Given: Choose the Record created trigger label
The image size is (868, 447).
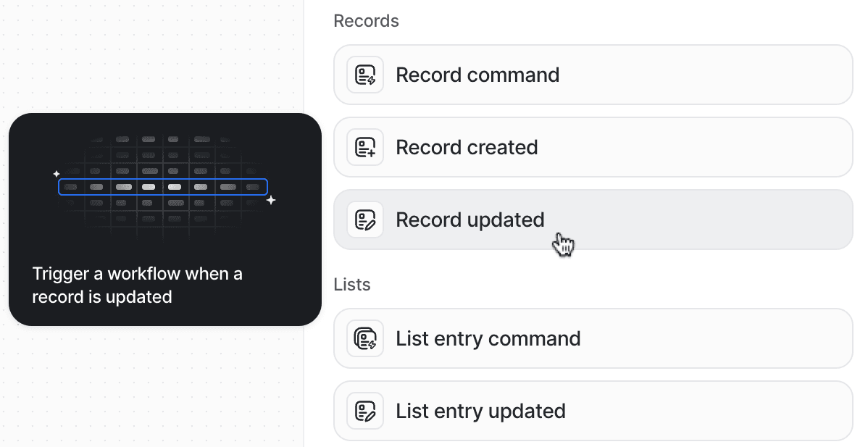Looking at the screenshot, I should tap(467, 147).
